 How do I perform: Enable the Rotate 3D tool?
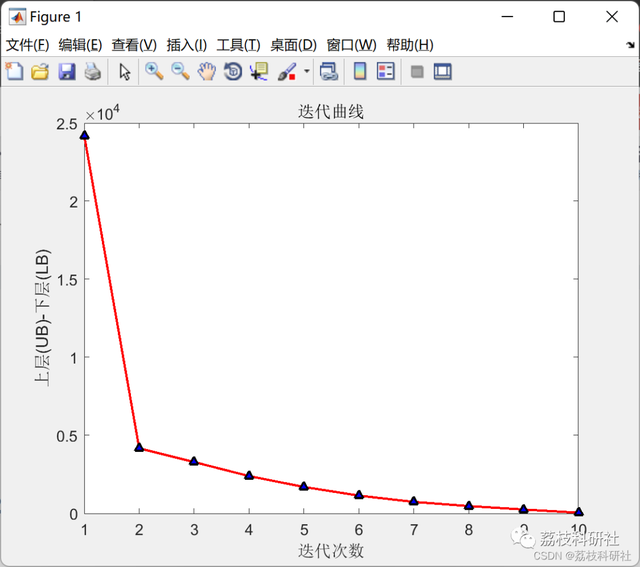pos(233,71)
